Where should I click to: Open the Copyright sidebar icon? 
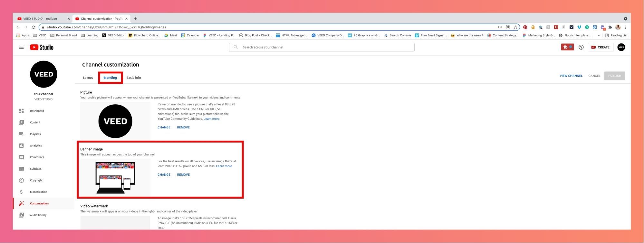pos(21,180)
